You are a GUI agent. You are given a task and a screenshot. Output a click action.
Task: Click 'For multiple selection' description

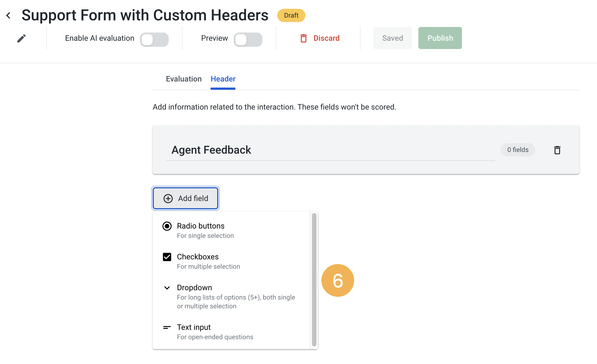tap(208, 267)
